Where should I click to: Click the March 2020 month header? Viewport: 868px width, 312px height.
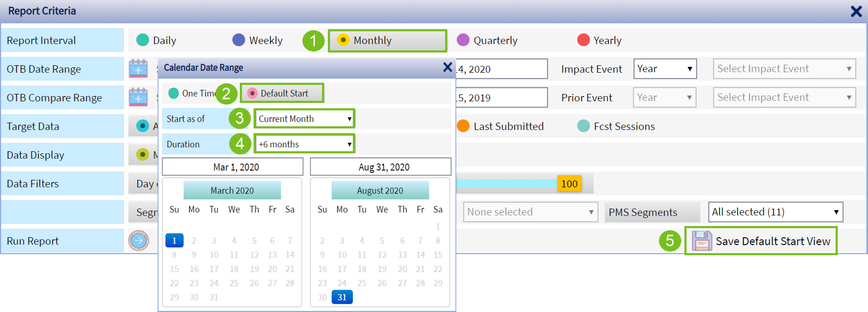click(x=232, y=190)
